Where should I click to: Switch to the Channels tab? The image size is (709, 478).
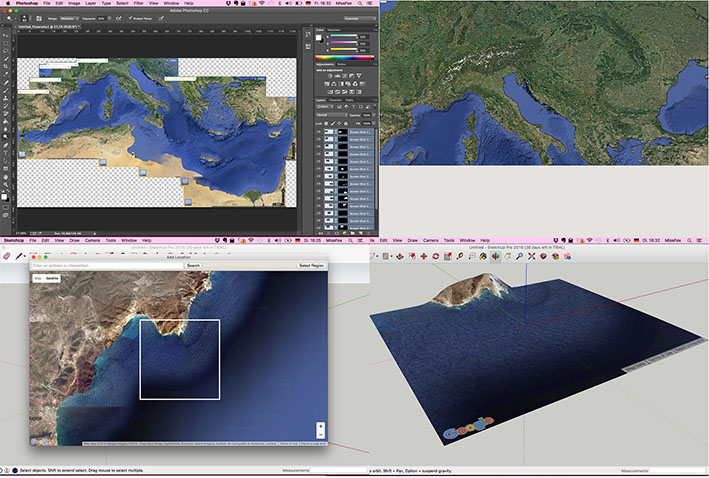(x=335, y=100)
